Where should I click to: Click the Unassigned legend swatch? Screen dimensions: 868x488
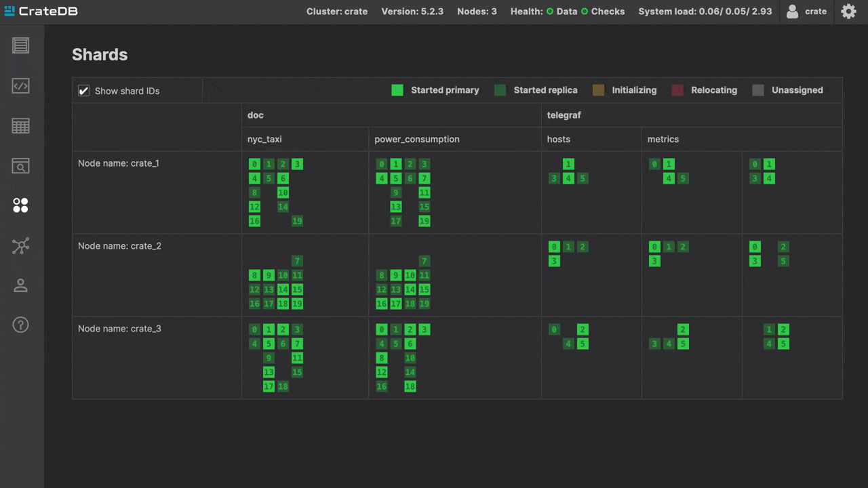coord(758,90)
